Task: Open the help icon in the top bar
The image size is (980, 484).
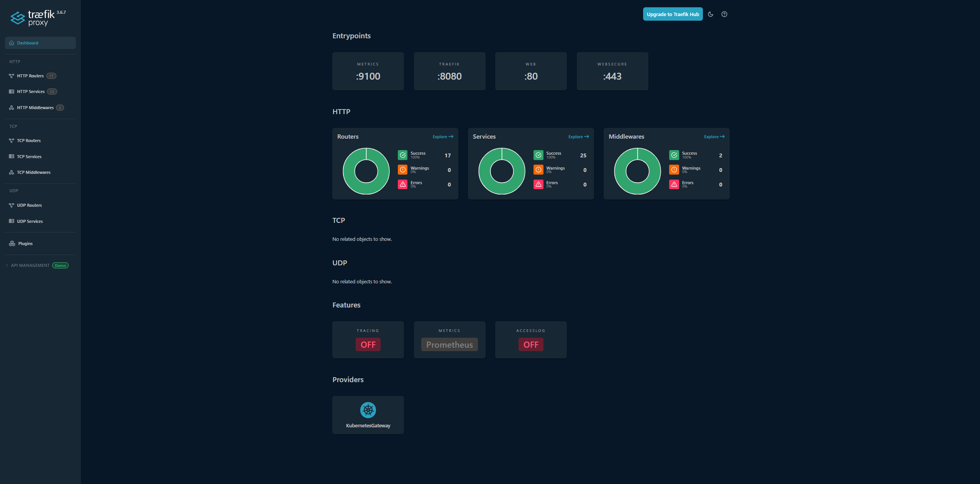Action: (724, 14)
